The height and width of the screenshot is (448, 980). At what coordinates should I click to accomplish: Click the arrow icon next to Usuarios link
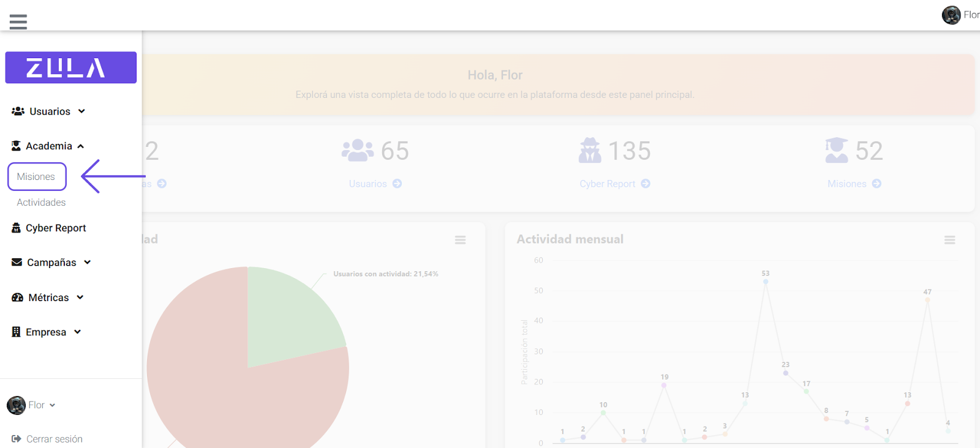pos(397,184)
